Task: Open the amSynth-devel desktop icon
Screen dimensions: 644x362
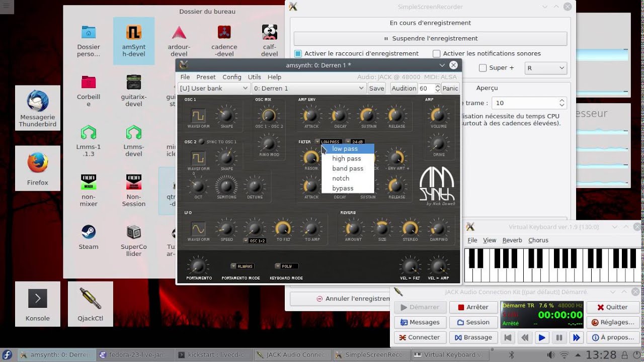Action: pos(133,40)
